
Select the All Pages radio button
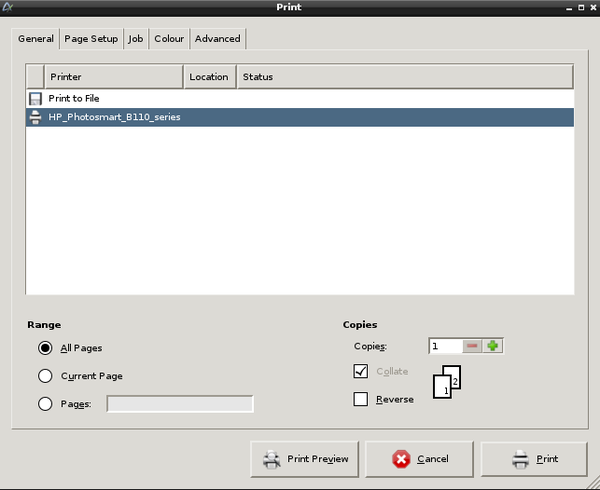tap(45, 348)
